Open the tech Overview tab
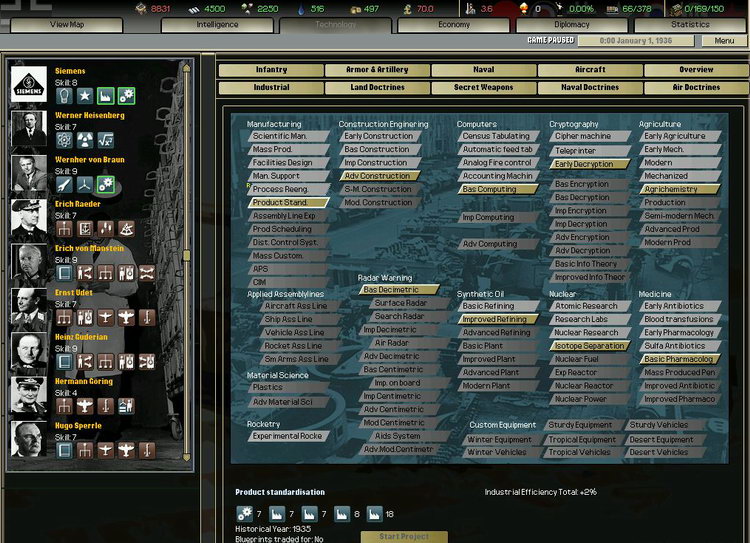The image size is (750, 543). (696, 70)
